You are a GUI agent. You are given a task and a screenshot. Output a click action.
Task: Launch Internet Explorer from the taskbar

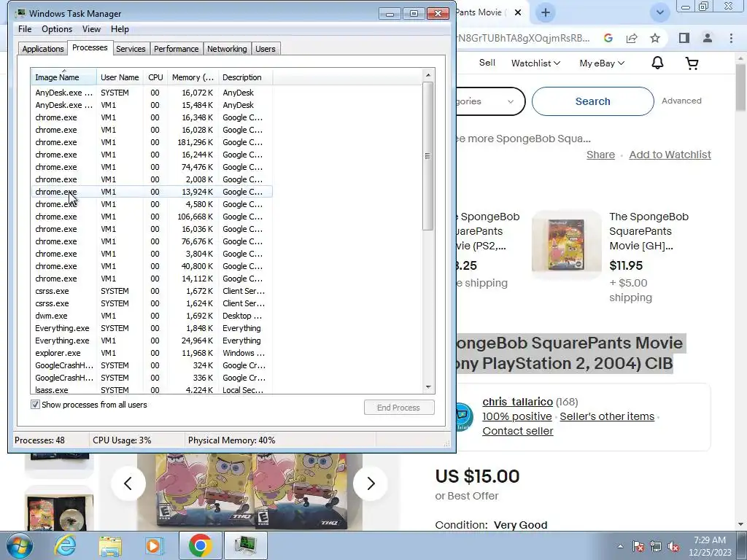[65, 545]
